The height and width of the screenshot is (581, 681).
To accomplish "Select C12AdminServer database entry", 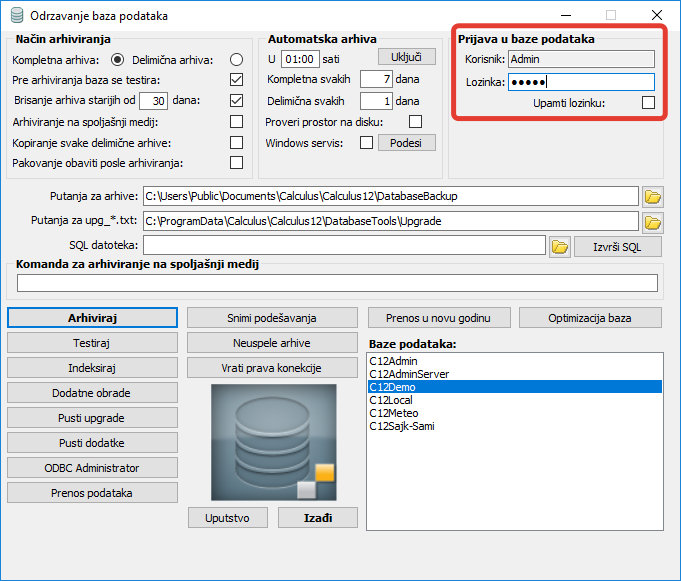I will (x=408, y=374).
